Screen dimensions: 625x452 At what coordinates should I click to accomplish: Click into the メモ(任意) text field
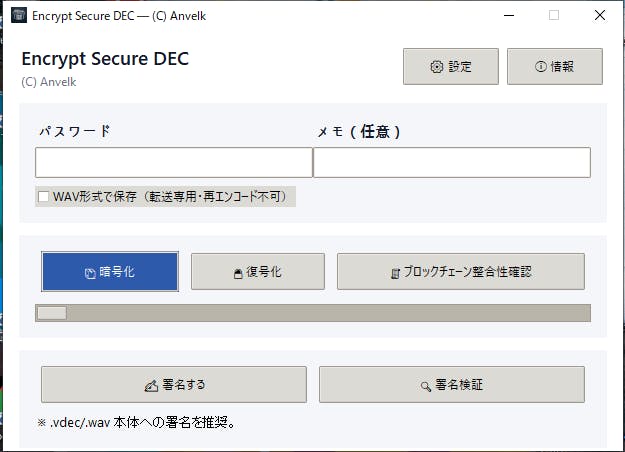pyautogui.click(x=452, y=162)
